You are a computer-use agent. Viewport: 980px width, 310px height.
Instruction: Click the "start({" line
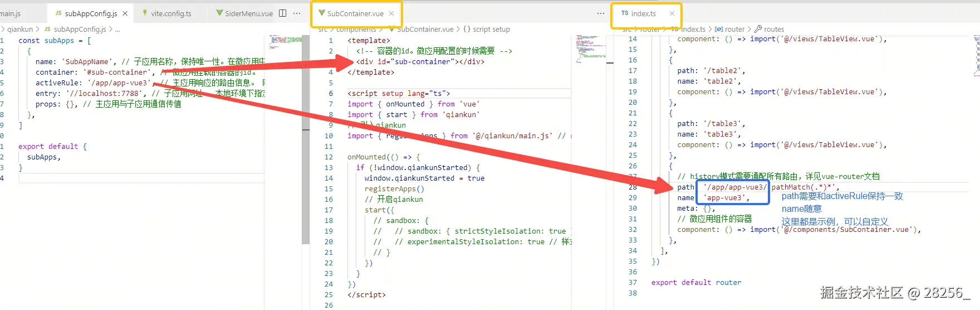coord(380,210)
